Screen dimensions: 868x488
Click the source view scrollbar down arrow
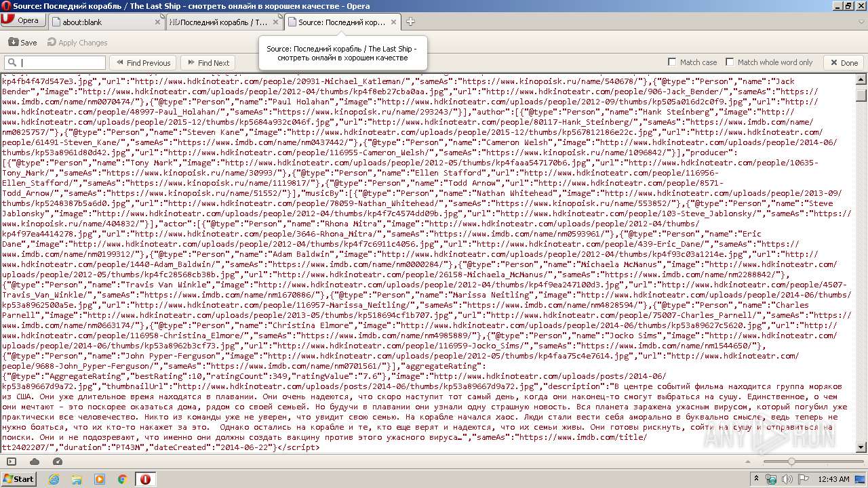point(861,447)
